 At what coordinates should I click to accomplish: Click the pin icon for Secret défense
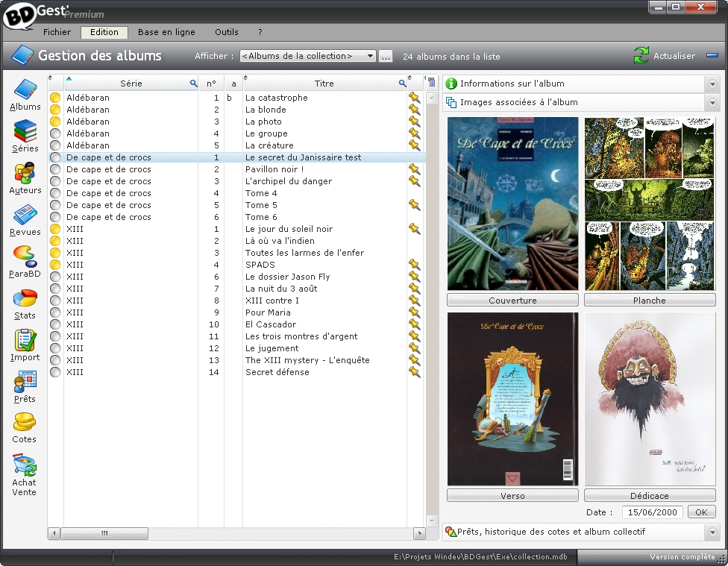pos(414,372)
